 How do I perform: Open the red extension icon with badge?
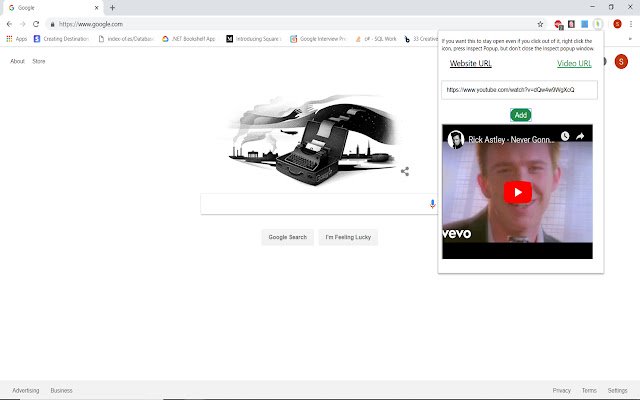point(558,24)
